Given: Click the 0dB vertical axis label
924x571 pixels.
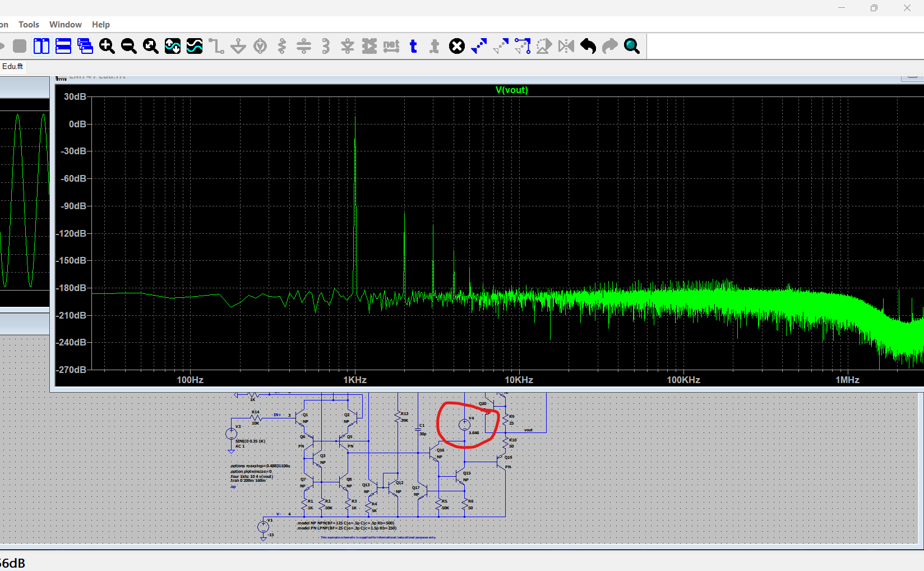Looking at the screenshot, I should tap(77, 124).
